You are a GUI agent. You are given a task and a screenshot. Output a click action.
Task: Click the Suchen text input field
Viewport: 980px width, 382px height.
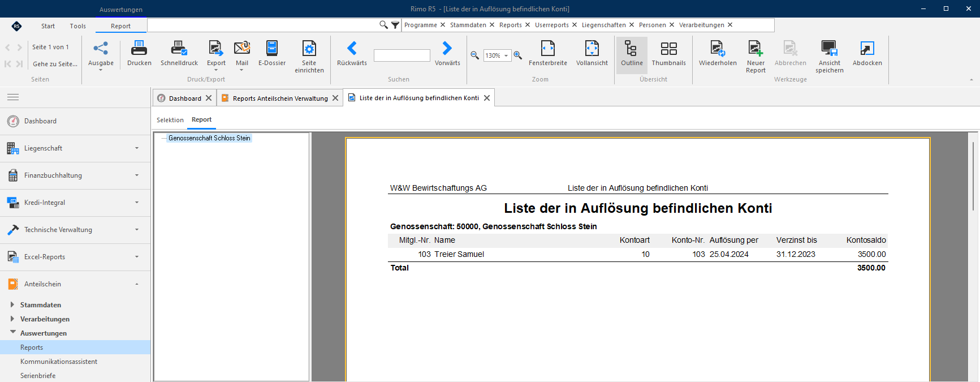(x=402, y=55)
